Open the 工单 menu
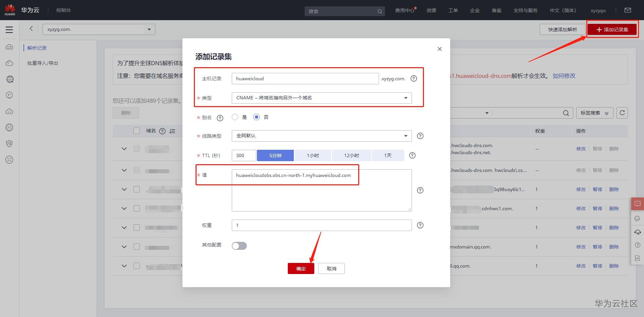644x317 pixels. click(453, 10)
